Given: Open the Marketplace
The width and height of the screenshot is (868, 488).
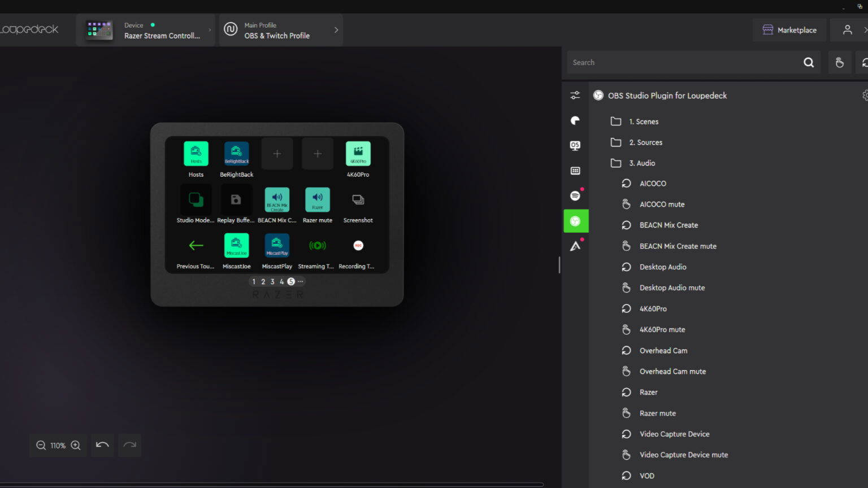Looking at the screenshot, I should coord(789,30).
